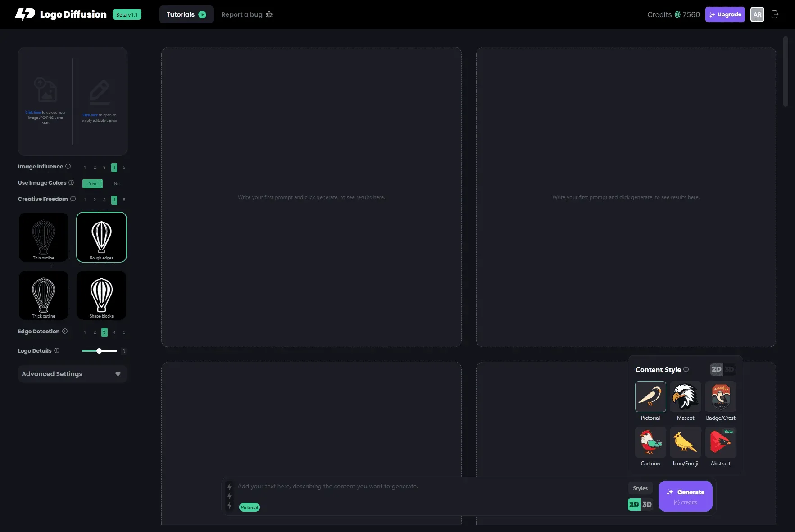Click the Generate button

point(685,496)
